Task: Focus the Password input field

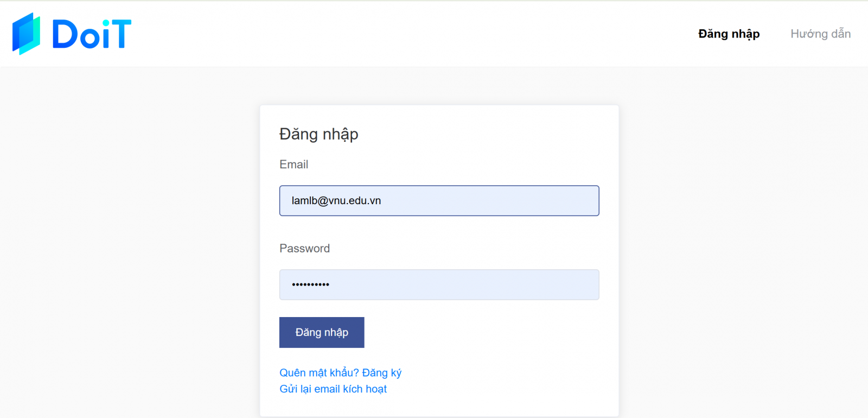Action: tap(439, 284)
